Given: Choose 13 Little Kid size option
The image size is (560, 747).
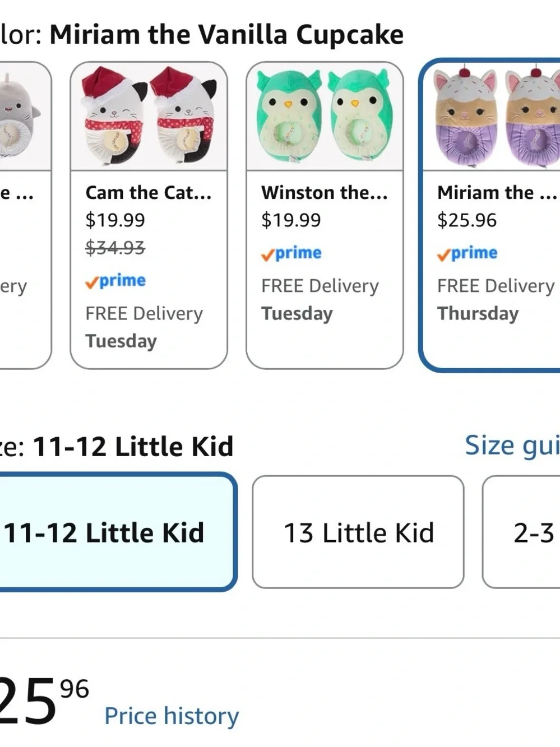Looking at the screenshot, I should click(358, 532).
